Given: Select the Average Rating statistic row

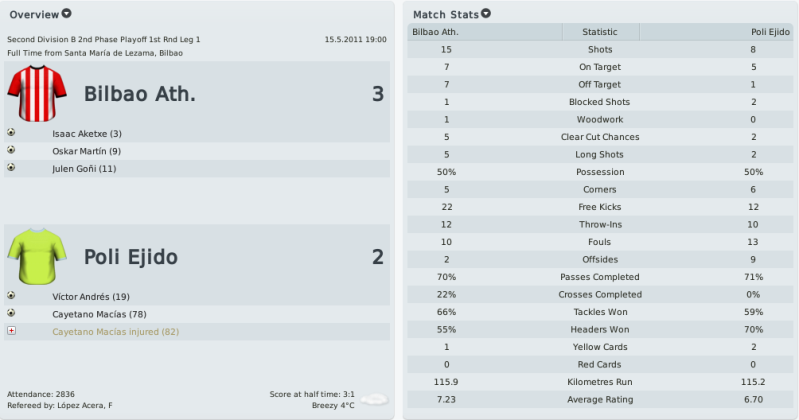Looking at the screenshot, I should coord(600,400).
